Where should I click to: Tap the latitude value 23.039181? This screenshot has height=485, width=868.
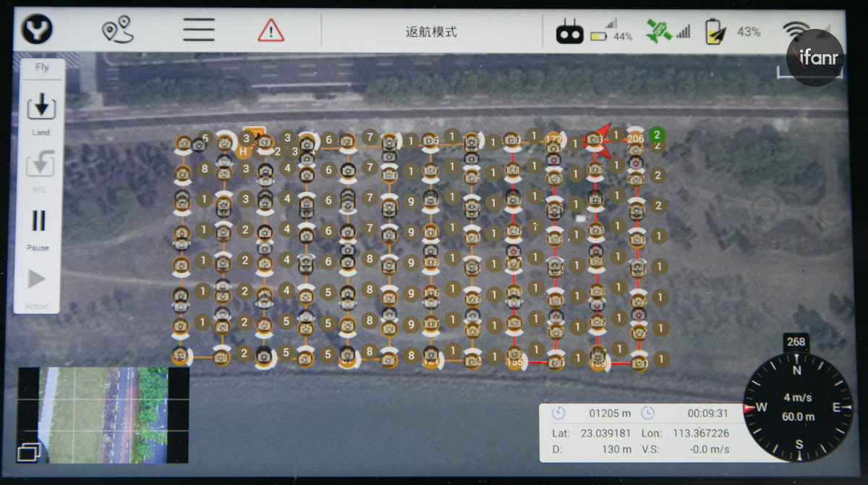click(x=604, y=433)
